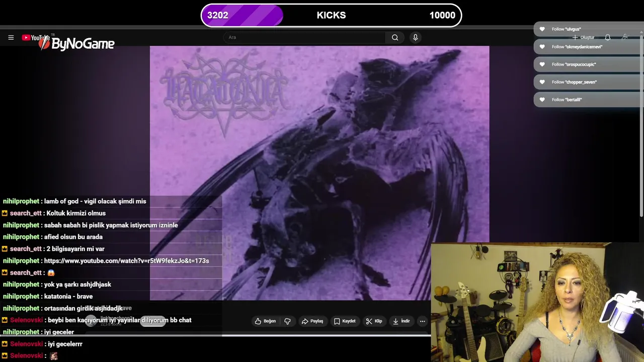Click heart beside Follow "ulvgus"
The image size is (644, 362).
(x=542, y=29)
